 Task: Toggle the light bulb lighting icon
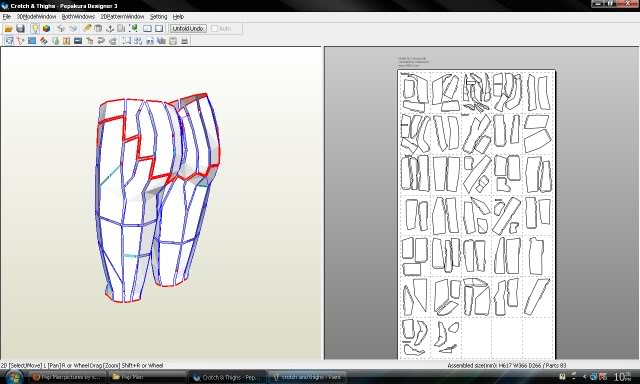point(35,29)
